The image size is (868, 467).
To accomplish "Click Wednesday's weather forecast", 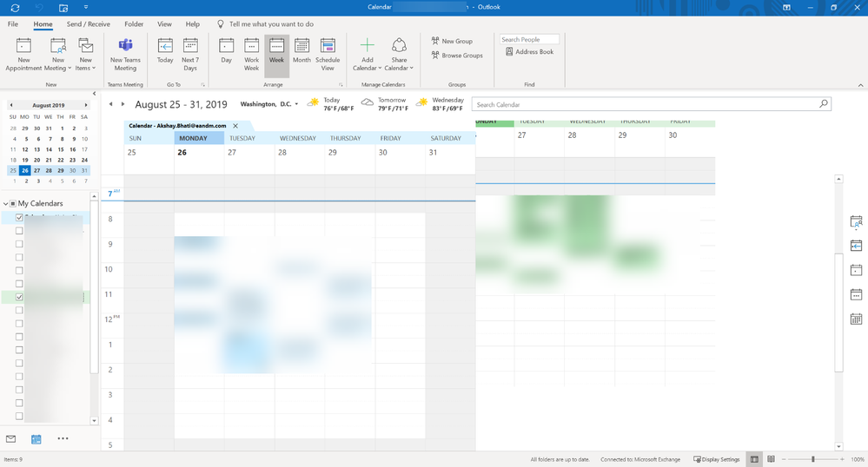I will [x=441, y=104].
